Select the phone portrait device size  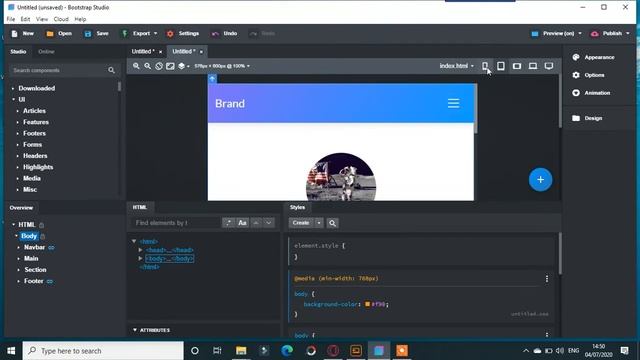click(x=485, y=66)
